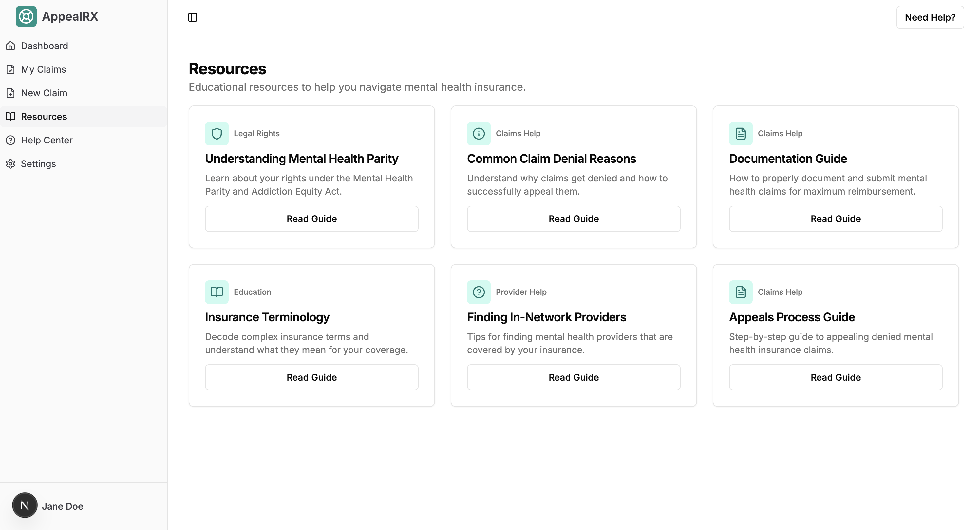Select New Claim in sidebar
This screenshot has width=980, height=530.
click(x=44, y=93)
